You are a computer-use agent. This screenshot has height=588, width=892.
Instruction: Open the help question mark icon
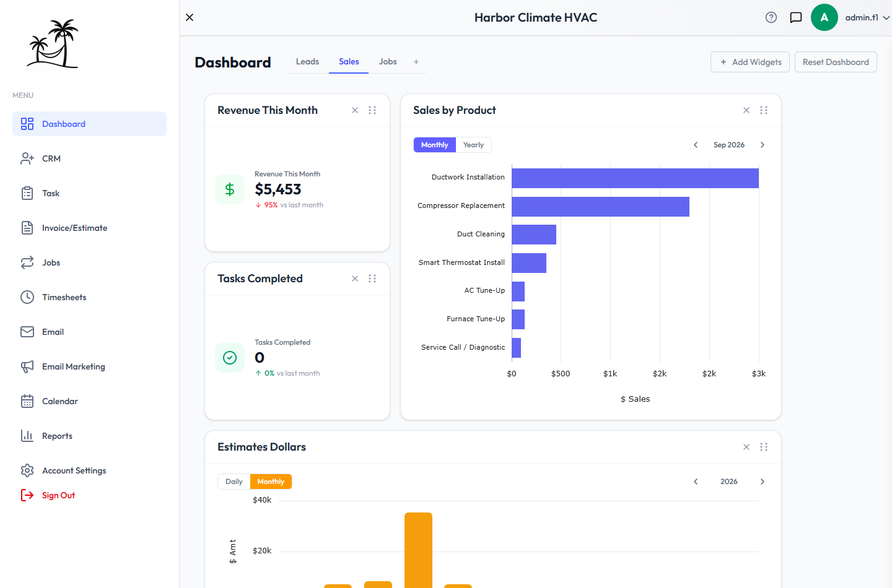click(771, 17)
